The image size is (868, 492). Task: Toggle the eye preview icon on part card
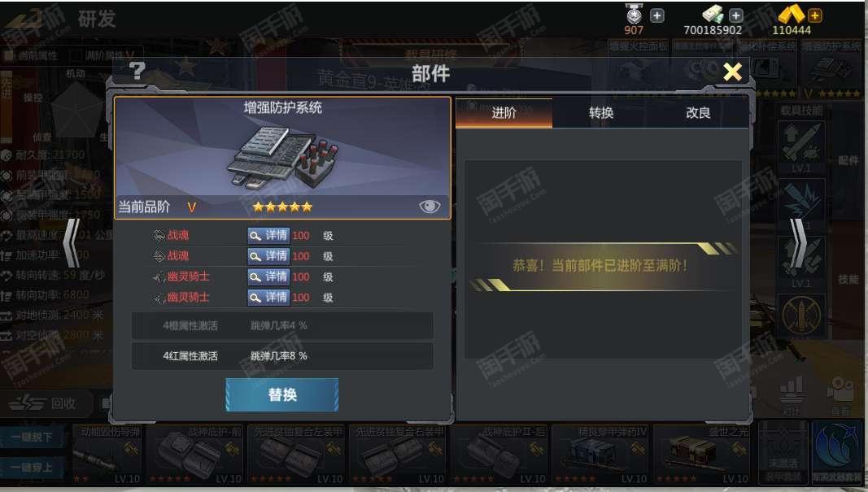click(430, 207)
